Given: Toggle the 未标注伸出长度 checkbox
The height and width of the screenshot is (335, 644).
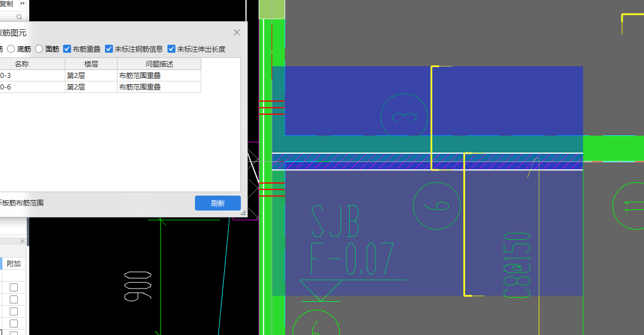Looking at the screenshot, I should point(171,49).
